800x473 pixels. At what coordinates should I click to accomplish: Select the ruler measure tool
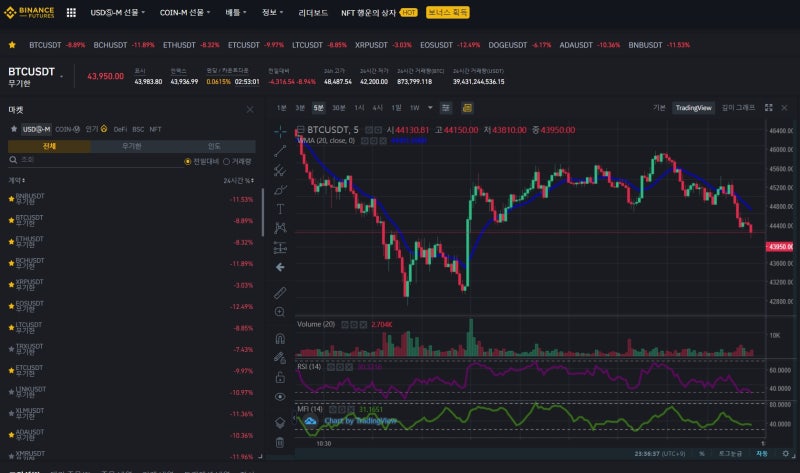click(x=280, y=293)
